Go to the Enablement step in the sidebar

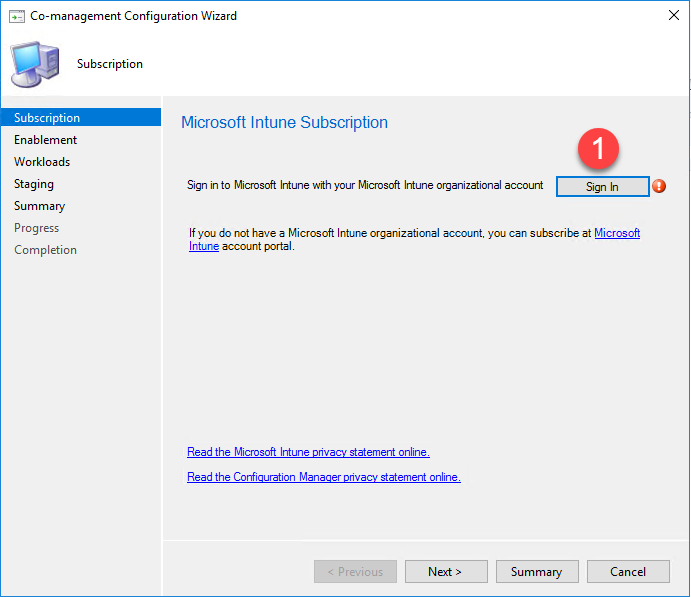(x=45, y=140)
